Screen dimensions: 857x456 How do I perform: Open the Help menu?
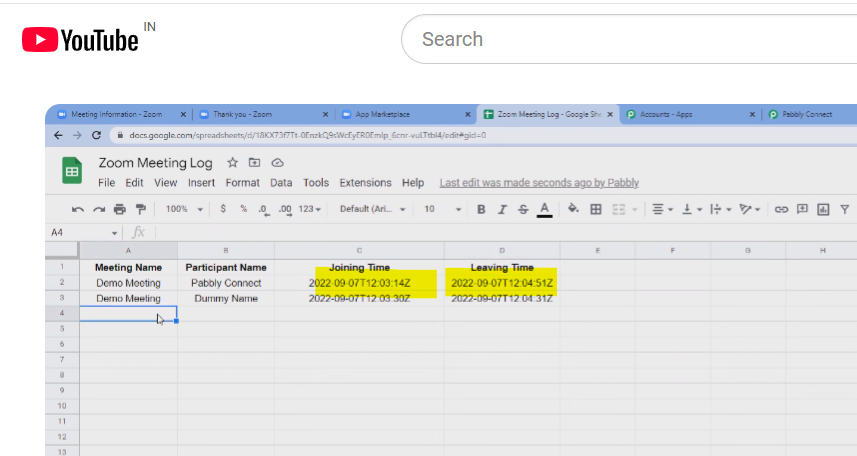(x=413, y=183)
